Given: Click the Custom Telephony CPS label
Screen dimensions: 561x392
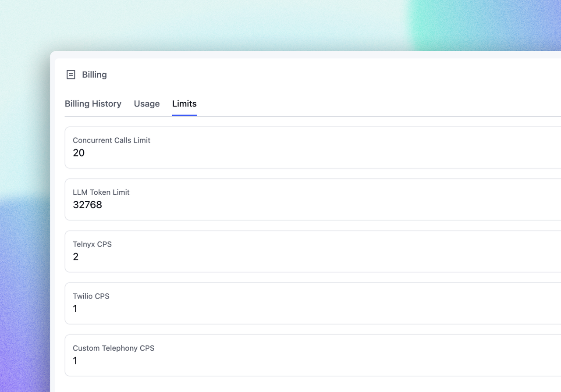Looking at the screenshot, I should (x=114, y=348).
